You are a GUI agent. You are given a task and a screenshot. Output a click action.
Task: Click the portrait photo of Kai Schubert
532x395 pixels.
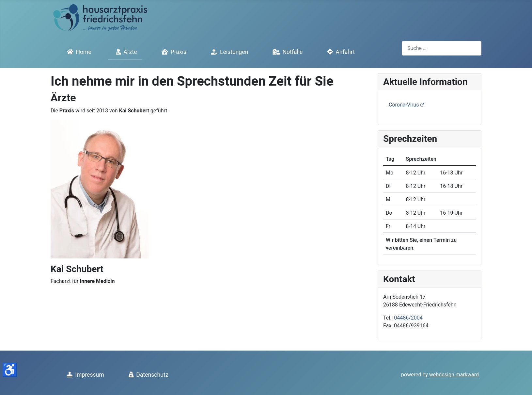coord(100,189)
